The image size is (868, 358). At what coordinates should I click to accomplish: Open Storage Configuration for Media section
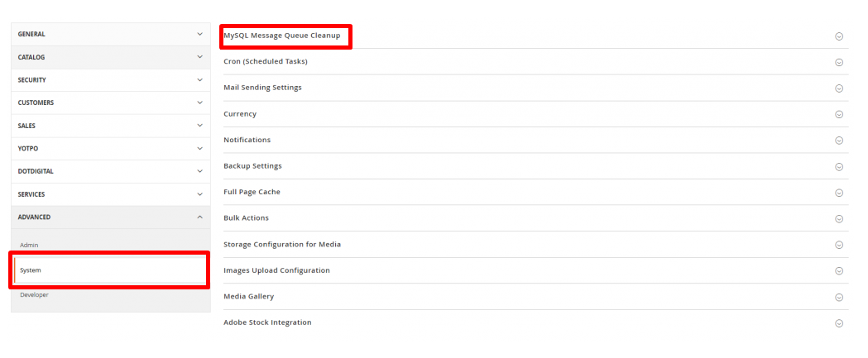pyautogui.click(x=282, y=245)
